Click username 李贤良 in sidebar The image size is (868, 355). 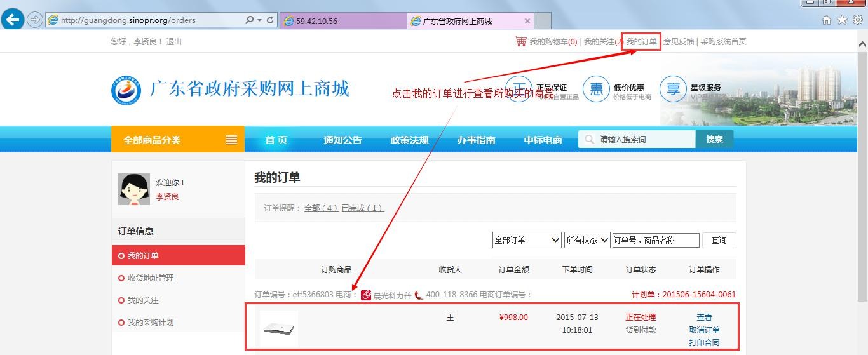click(168, 197)
